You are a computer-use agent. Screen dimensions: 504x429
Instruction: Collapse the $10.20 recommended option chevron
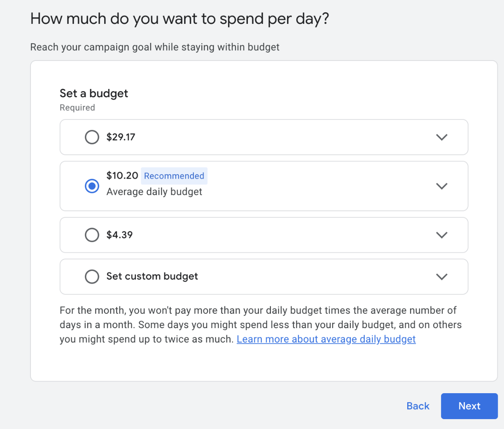point(441,186)
